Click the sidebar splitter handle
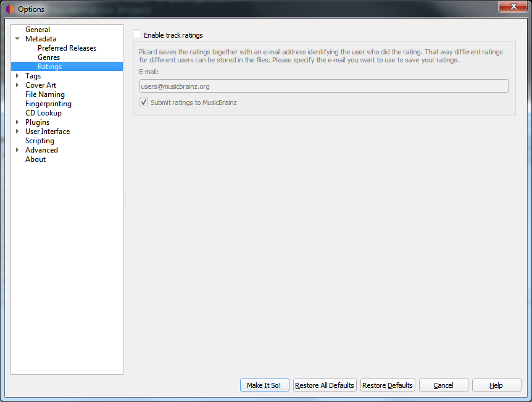The height and width of the screenshot is (402, 532). [x=125, y=200]
